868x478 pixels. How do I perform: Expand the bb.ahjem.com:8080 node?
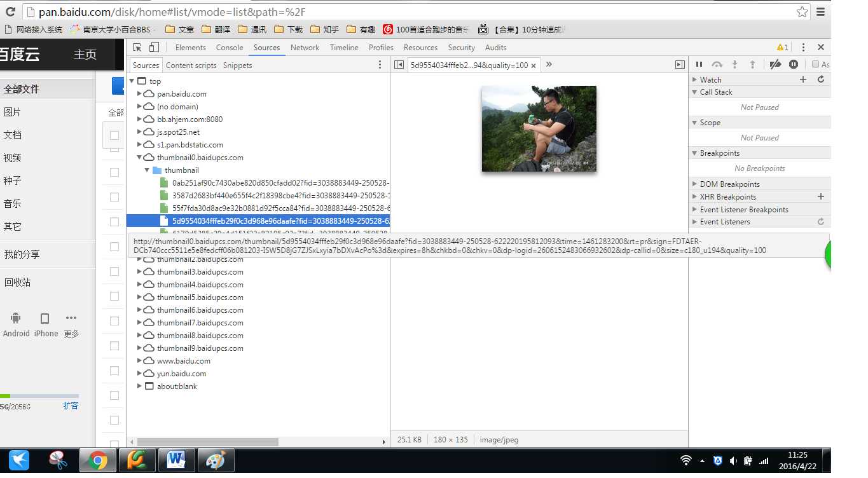tap(139, 119)
